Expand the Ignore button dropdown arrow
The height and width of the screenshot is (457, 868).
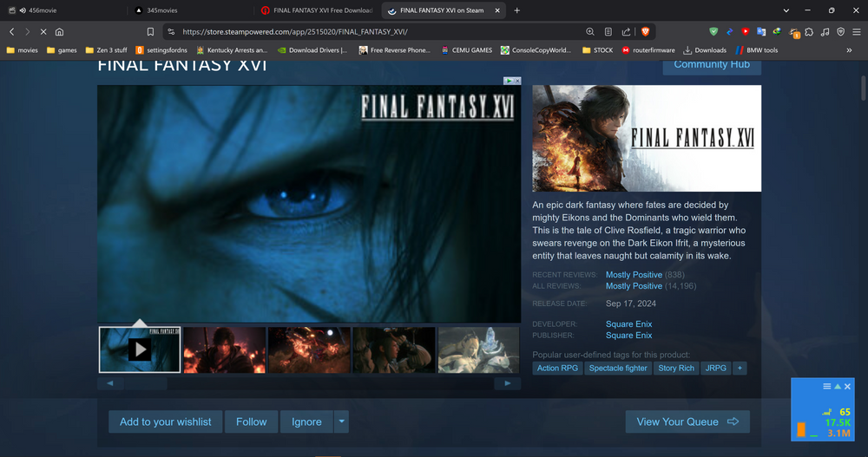coord(341,421)
